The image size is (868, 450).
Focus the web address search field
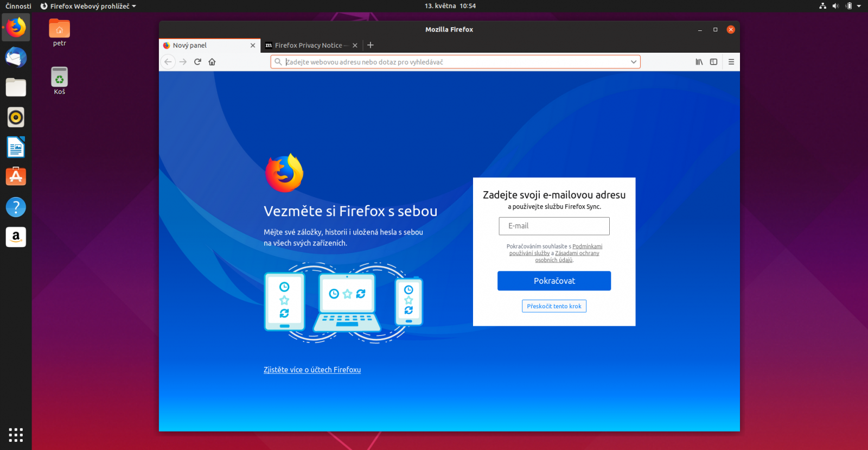click(x=456, y=62)
